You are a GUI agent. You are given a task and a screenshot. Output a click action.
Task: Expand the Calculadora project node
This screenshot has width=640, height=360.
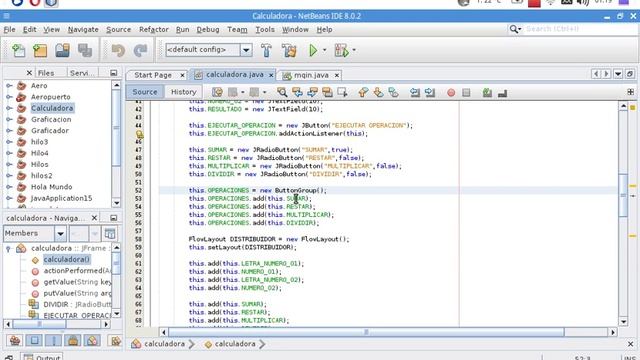(x=9, y=108)
